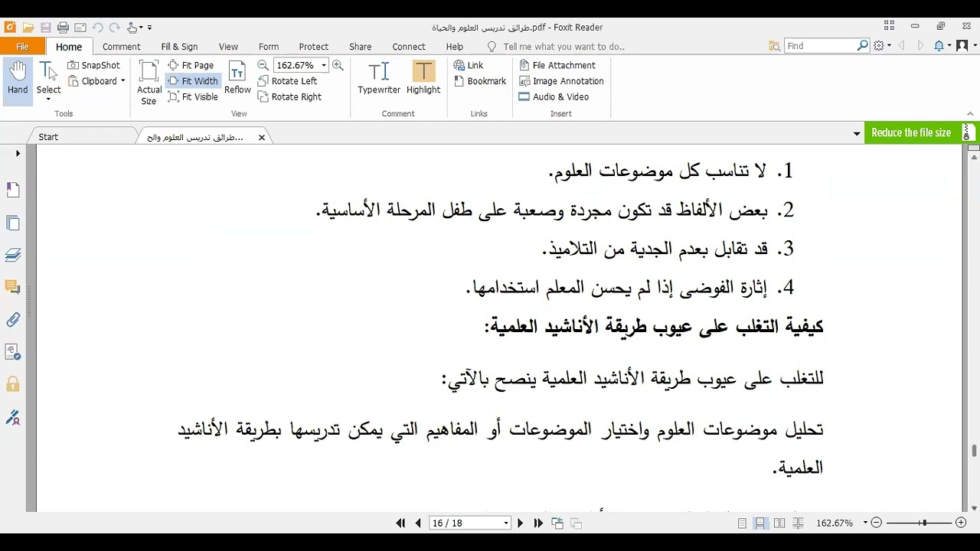980x551 pixels.
Task: Enable Reflow view
Action: pyautogui.click(x=237, y=78)
